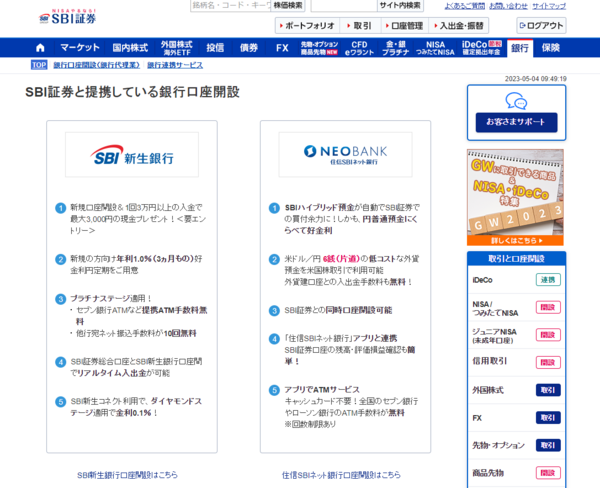Image resolution: width=600 pixels, height=488 pixels.
Task: Click the 株価検索 button
Action: (288, 5)
